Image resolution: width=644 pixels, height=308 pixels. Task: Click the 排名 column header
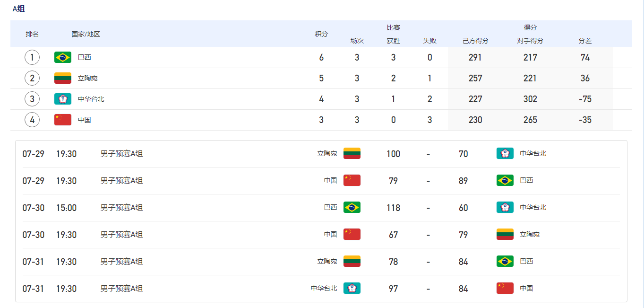click(x=32, y=34)
